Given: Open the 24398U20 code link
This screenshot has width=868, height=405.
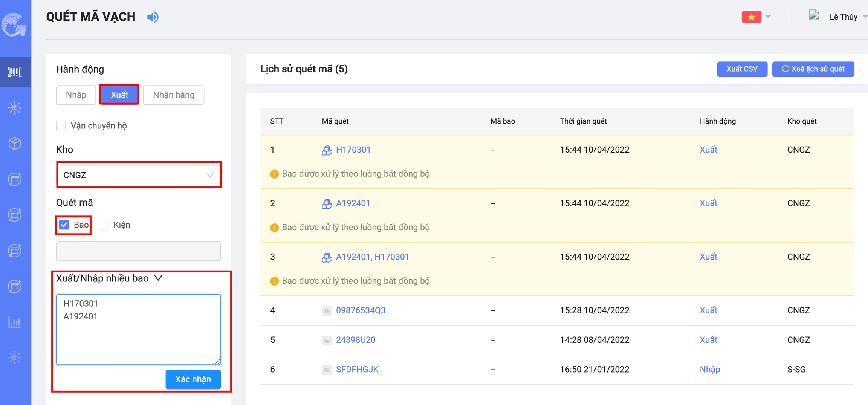Looking at the screenshot, I should [x=356, y=340].
